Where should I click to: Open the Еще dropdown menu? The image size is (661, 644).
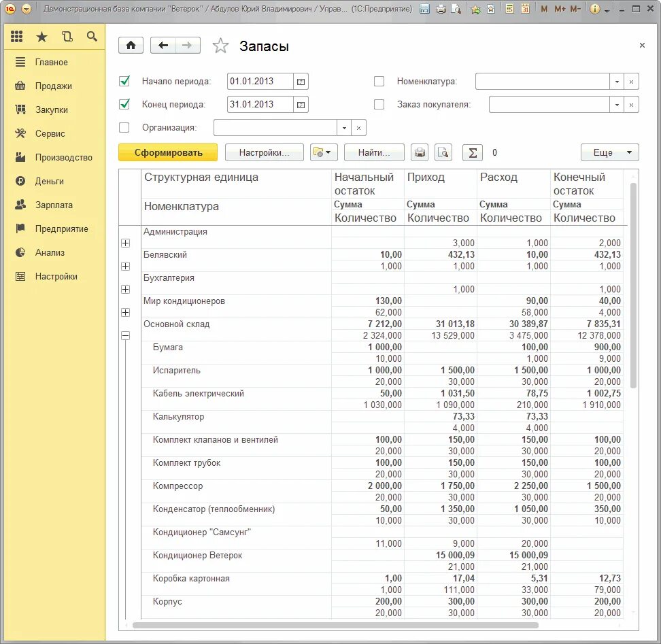click(609, 152)
